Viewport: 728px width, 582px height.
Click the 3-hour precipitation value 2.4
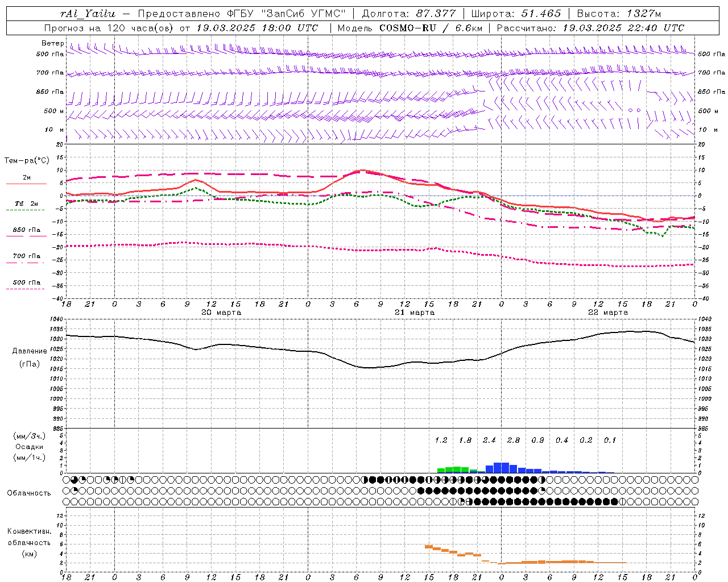489,440
